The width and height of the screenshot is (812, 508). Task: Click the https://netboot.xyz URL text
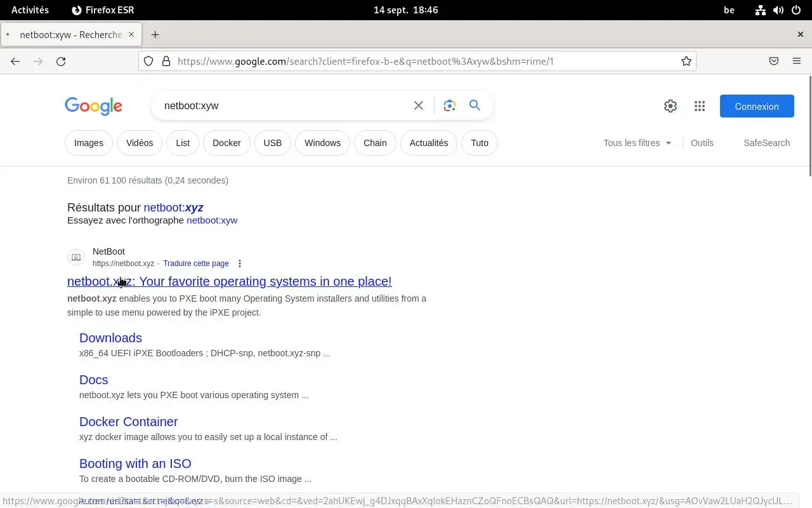tap(123, 264)
